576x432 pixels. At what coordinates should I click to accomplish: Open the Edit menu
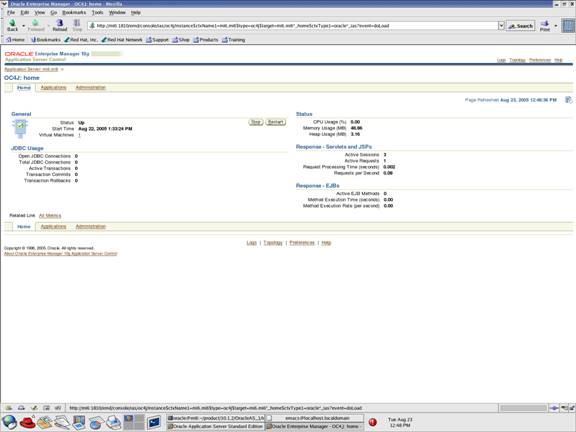click(25, 12)
